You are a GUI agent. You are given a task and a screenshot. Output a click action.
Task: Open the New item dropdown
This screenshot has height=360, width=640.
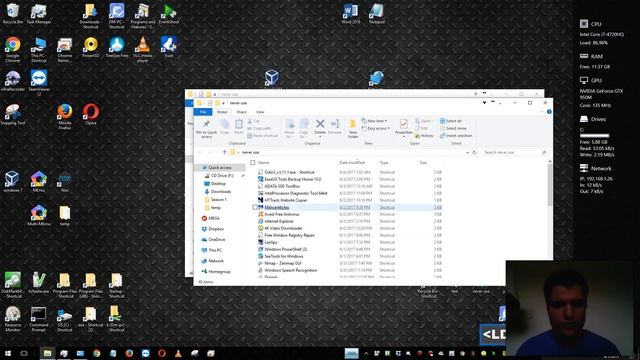[374, 121]
